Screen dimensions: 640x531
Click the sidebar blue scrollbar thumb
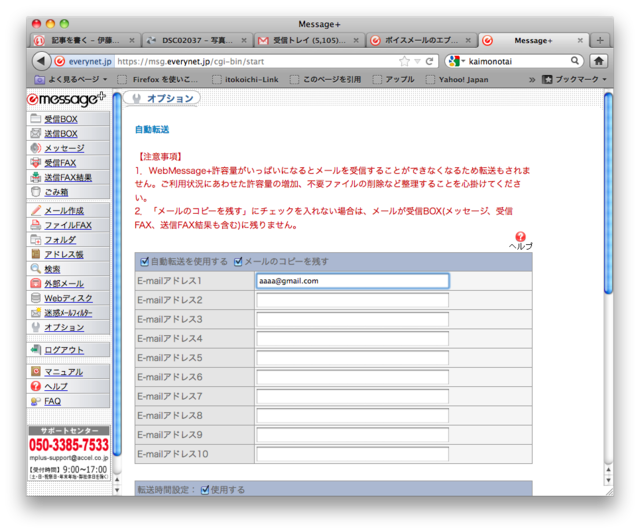click(117, 273)
